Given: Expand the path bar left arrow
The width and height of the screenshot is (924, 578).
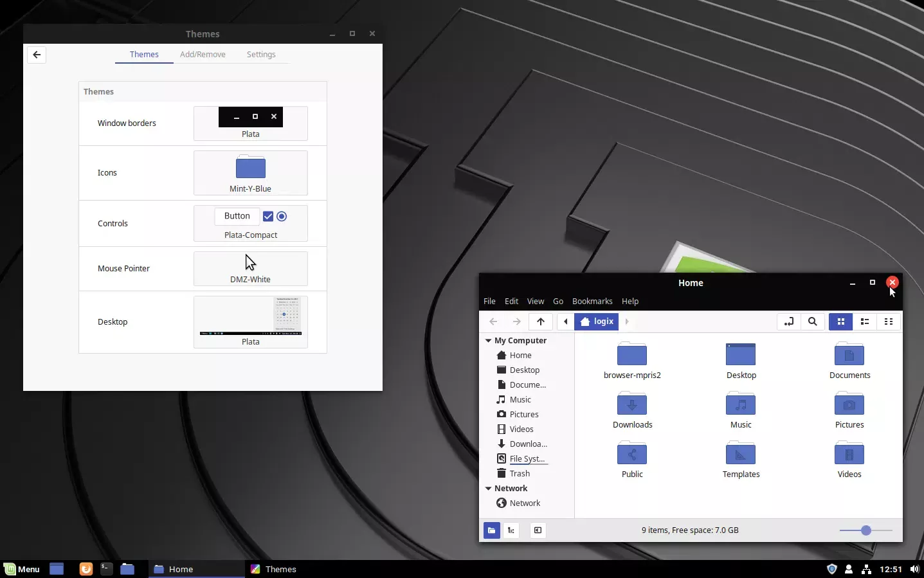Looking at the screenshot, I should (566, 321).
